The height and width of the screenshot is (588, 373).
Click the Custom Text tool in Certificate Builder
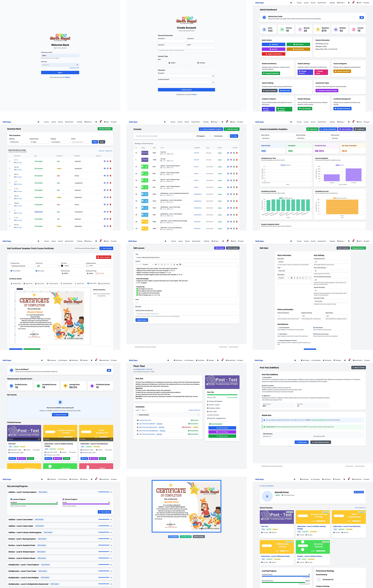click(x=79, y=283)
